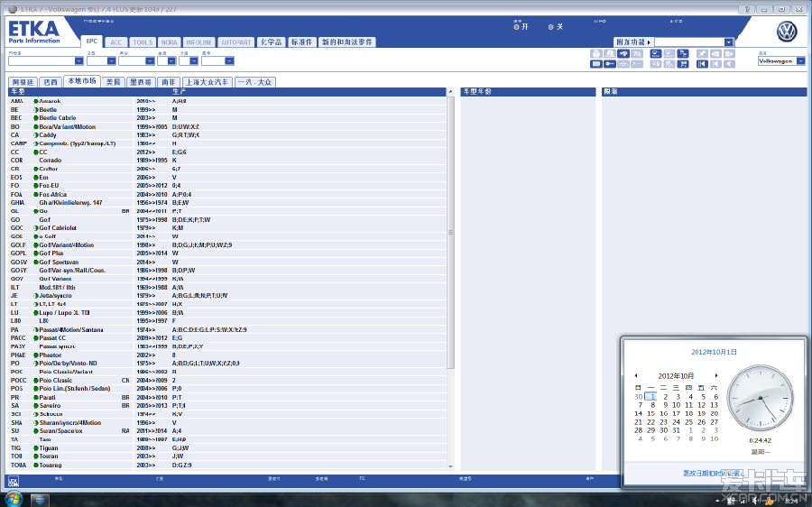Image resolution: width=812 pixels, height=507 pixels.
Task: Click the key icon in the toolbar
Action: click(x=610, y=64)
